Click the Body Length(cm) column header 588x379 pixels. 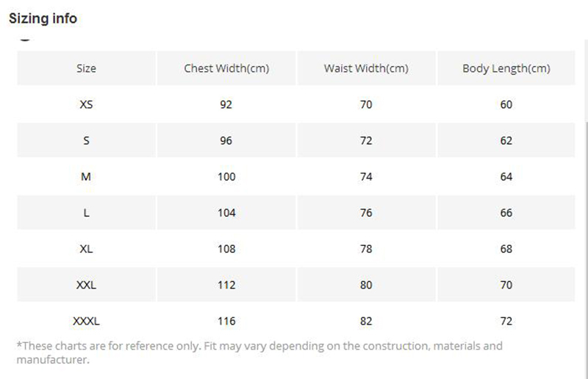506,68
